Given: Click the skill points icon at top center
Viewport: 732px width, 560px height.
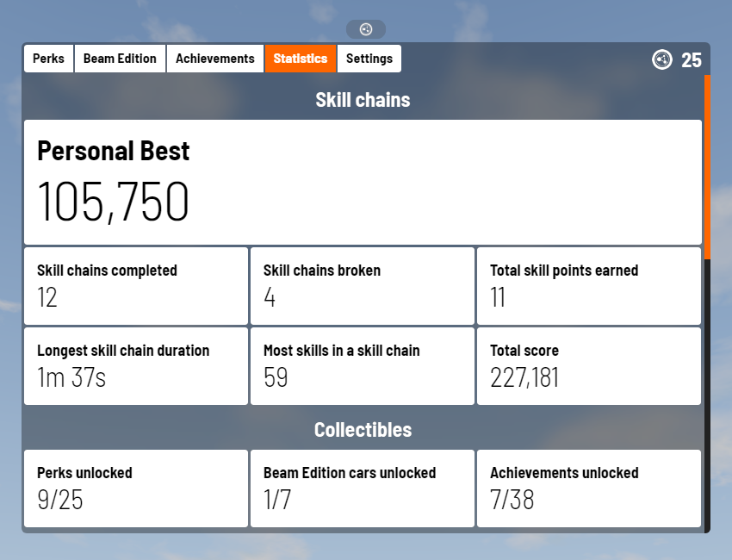Looking at the screenshot, I should coord(366,29).
